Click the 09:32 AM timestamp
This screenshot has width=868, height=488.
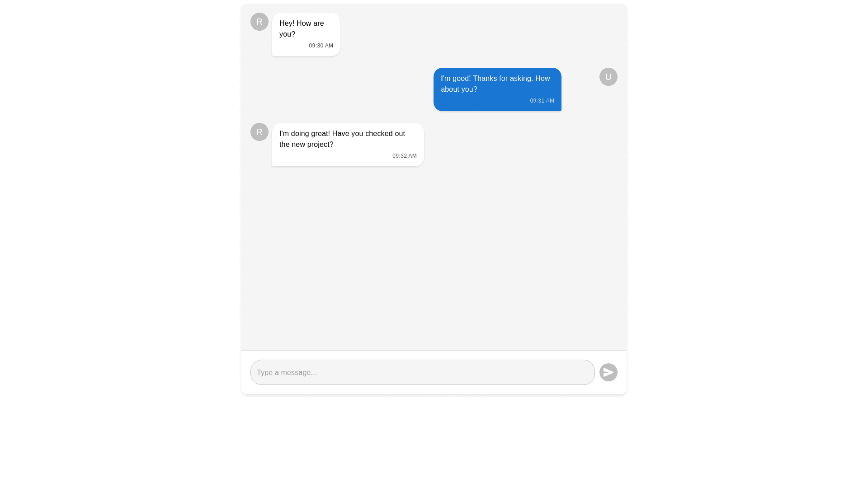coord(404,156)
